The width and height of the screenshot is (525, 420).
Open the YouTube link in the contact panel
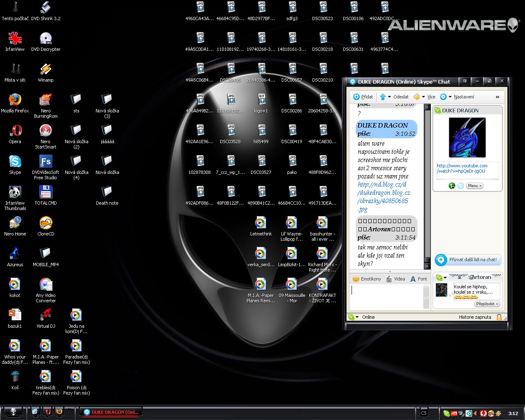coord(462,169)
